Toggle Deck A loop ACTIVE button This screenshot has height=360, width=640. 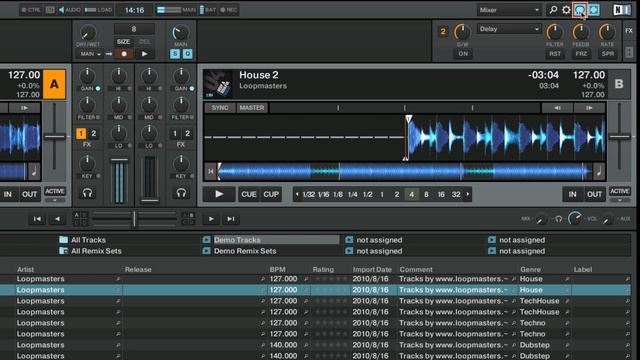pos(55,191)
